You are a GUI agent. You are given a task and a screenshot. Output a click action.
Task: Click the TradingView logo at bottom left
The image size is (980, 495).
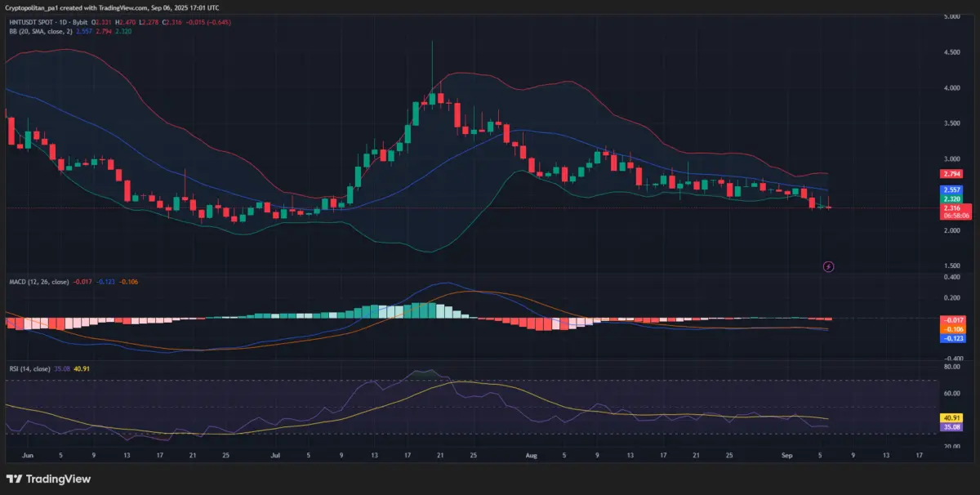pos(49,479)
